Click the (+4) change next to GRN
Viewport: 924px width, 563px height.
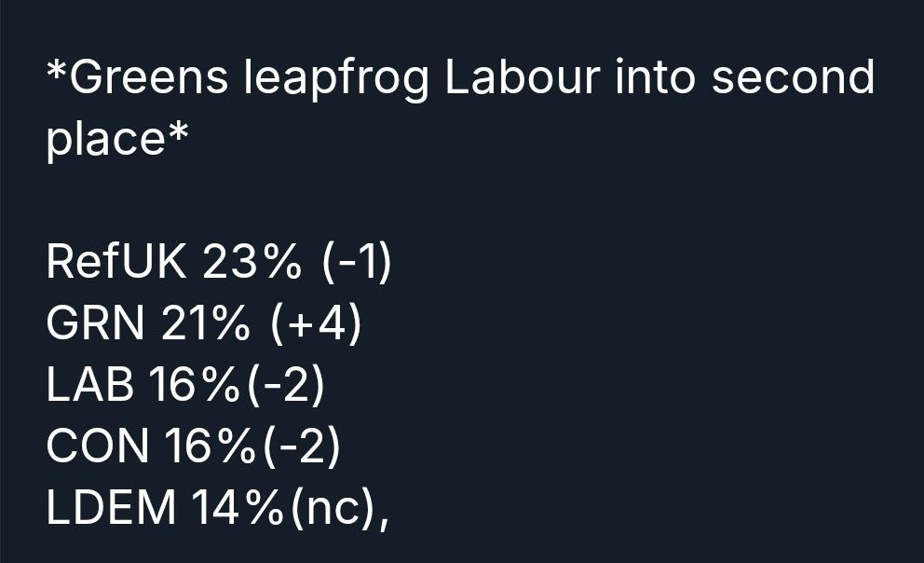[x=315, y=326]
